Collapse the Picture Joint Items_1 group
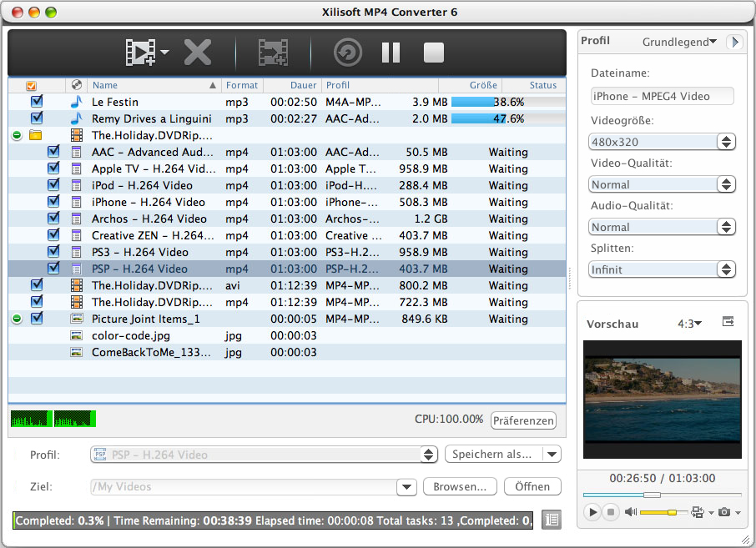Image resolution: width=756 pixels, height=548 pixels. click(17, 319)
